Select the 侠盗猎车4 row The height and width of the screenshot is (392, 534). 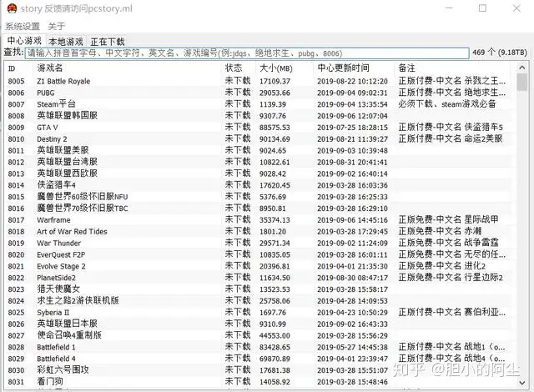[x=258, y=185]
